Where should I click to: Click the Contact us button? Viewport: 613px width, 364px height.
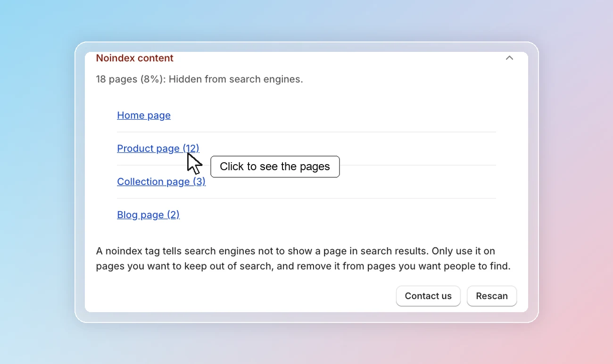click(x=428, y=296)
